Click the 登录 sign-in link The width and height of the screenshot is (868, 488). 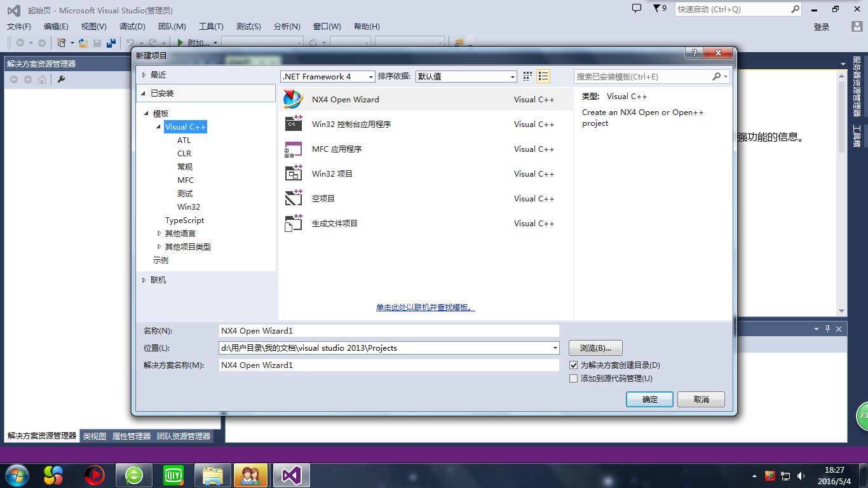coord(822,27)
